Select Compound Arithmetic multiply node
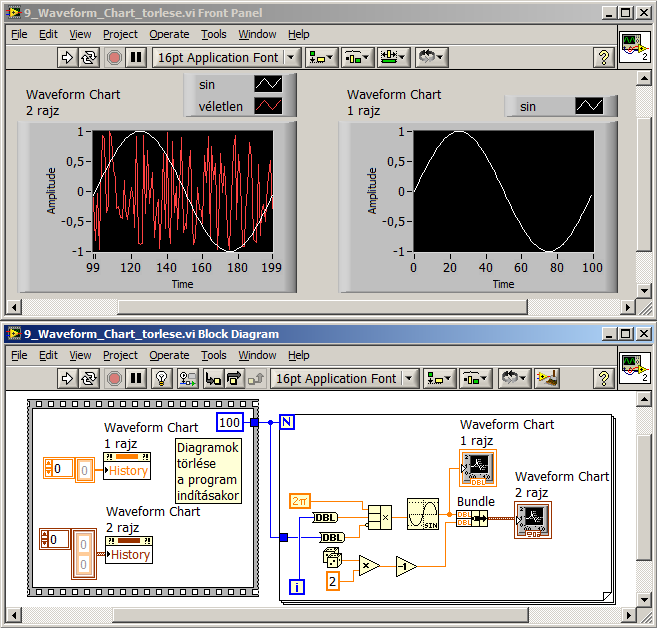This screenshot has width=657, height=628. pyautogui.click(x=380, y=517)
